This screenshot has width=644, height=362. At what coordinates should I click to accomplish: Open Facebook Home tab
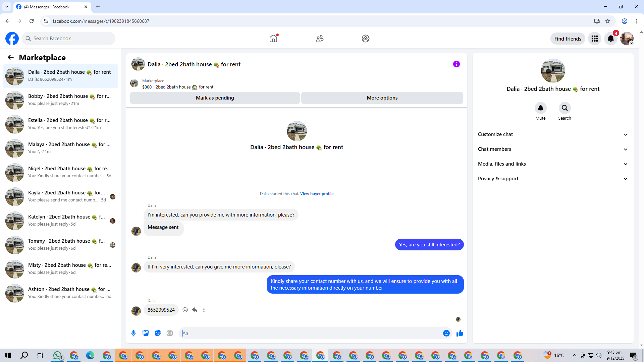273,39
